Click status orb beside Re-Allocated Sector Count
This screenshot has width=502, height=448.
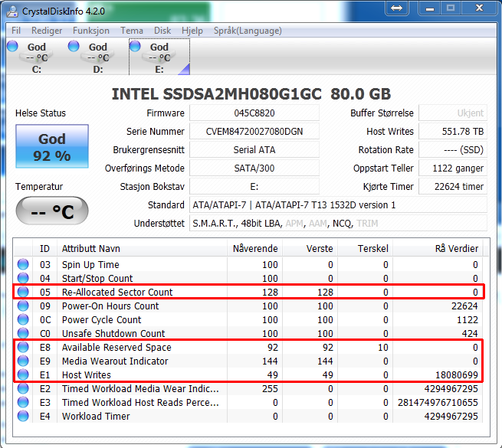(x=23, y=292)
